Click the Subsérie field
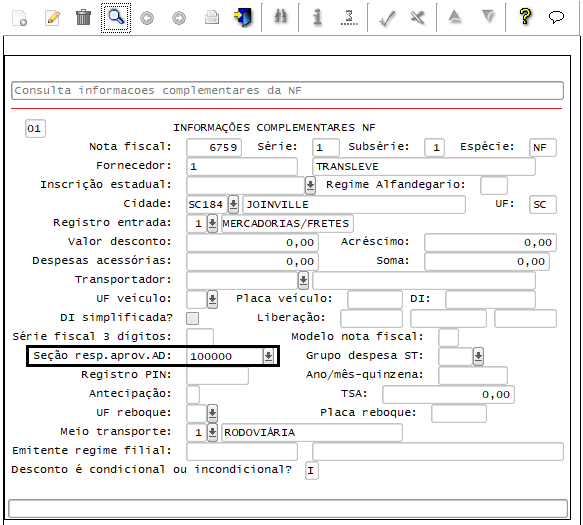583x525 pixels. tap(434, 148)
